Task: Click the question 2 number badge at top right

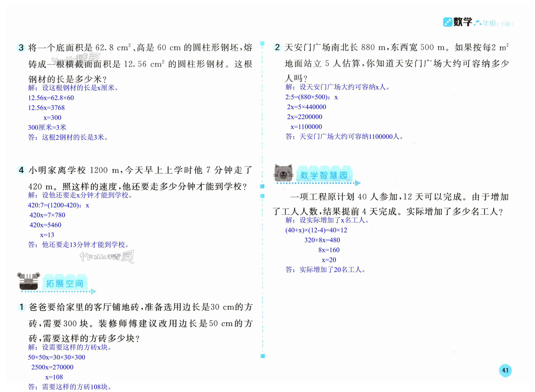Action: pyautogui.click(x=277, y=47)
